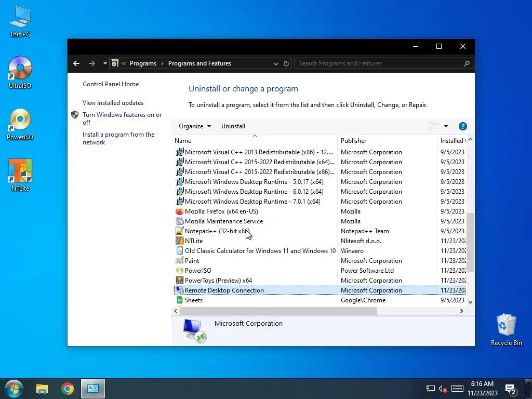This screenshot has width=532, height=399.
Task: Expand the view options dropdown arrow
Action: (x=446, y=126)
